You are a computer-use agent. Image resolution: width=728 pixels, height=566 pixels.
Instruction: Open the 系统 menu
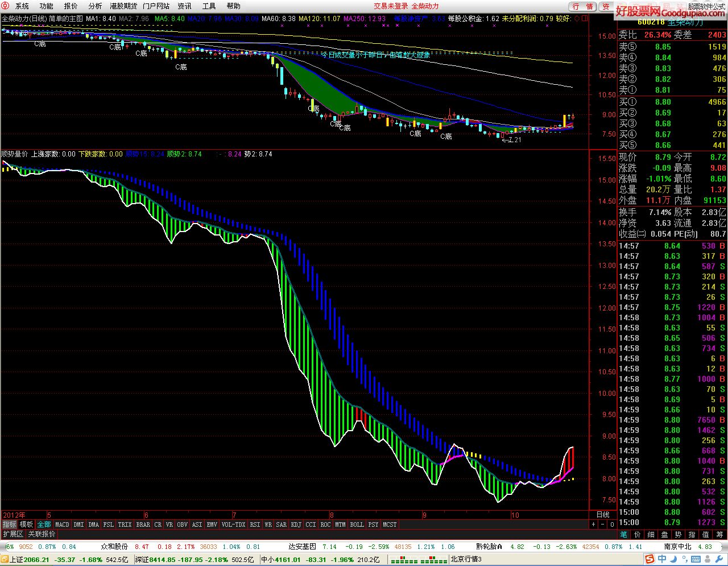pyautogui.click(x=22, y=6)
